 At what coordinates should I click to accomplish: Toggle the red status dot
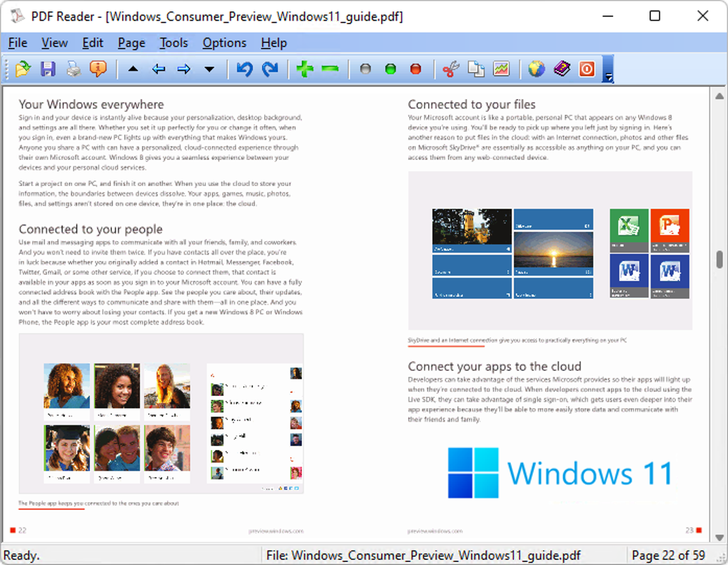[415, 68]
